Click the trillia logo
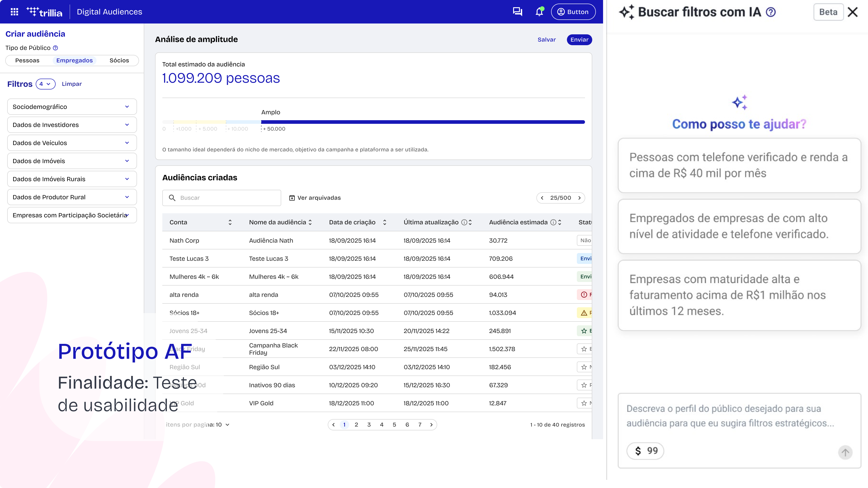868x488 pixels. point(45,12)
